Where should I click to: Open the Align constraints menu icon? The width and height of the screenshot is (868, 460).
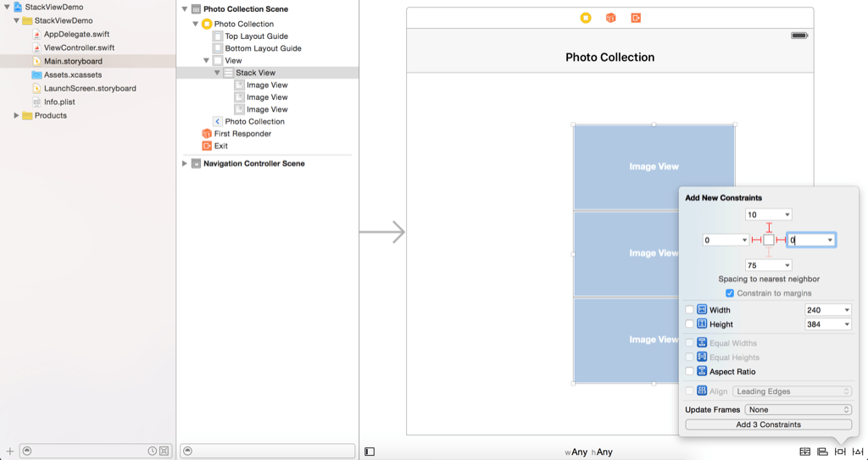(822, 452)
